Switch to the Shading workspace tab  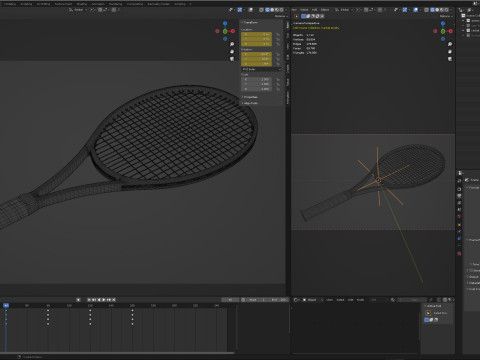coord(82,4)
